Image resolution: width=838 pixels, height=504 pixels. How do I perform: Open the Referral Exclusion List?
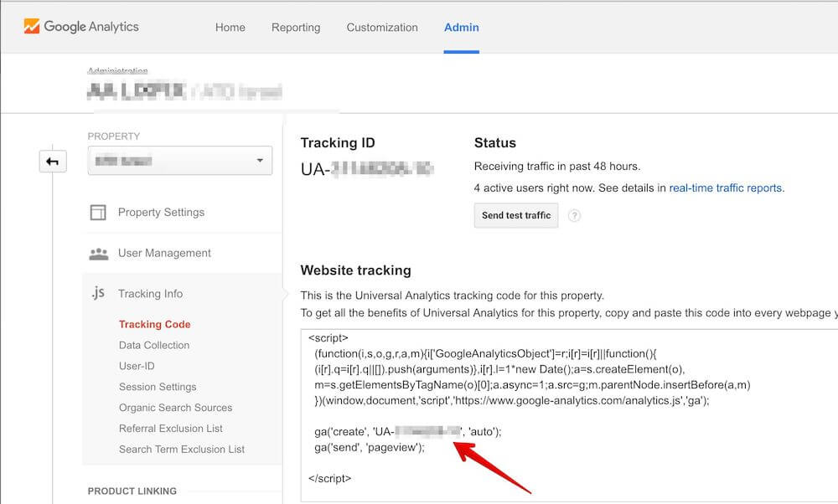171,428
